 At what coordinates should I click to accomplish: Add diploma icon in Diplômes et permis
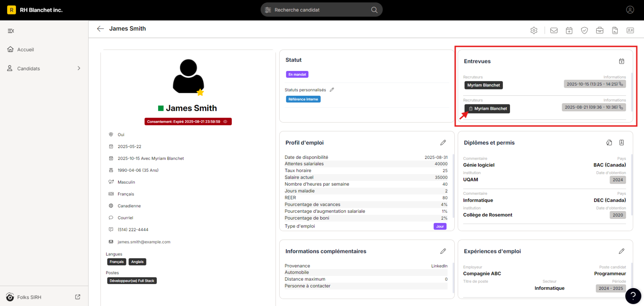(x=609, y=143)
